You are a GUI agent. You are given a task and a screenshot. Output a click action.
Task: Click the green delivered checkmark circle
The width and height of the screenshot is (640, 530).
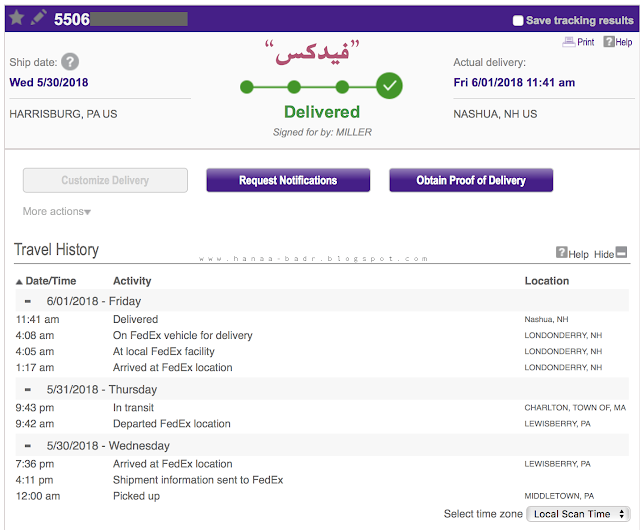point(389,86)
